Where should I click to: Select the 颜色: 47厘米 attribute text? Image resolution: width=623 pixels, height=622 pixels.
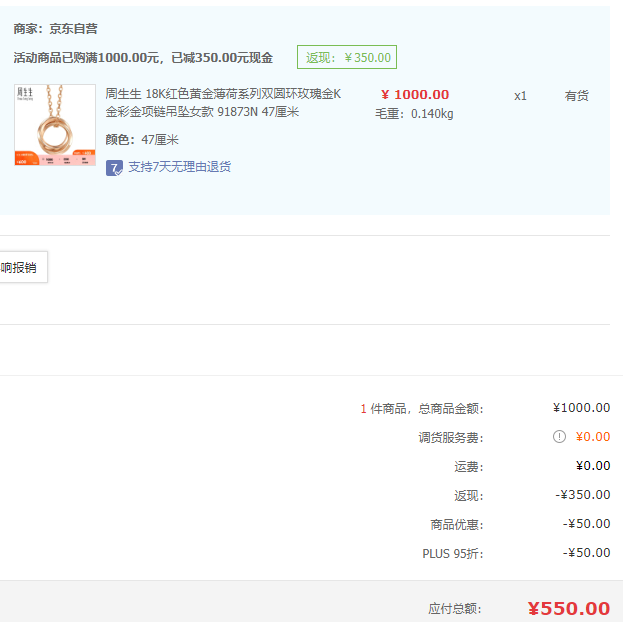[142, 140]
